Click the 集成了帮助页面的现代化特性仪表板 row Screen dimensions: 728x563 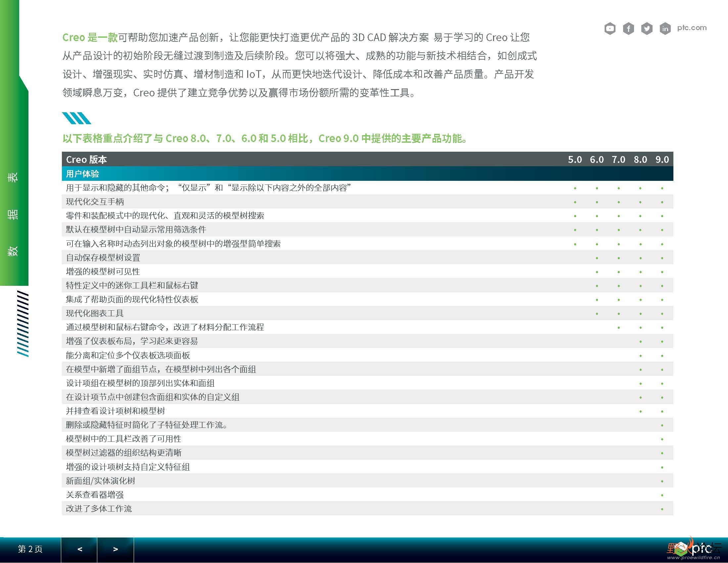pos(367,299)
